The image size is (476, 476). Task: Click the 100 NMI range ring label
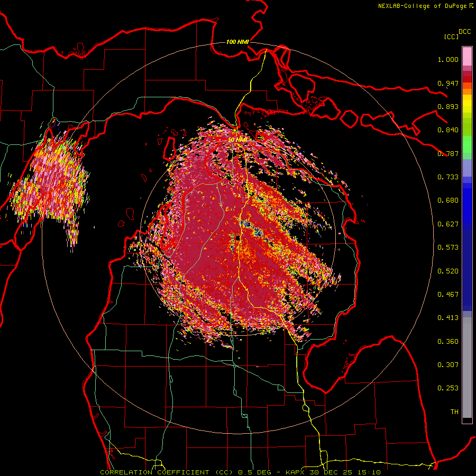click(237, 42)
